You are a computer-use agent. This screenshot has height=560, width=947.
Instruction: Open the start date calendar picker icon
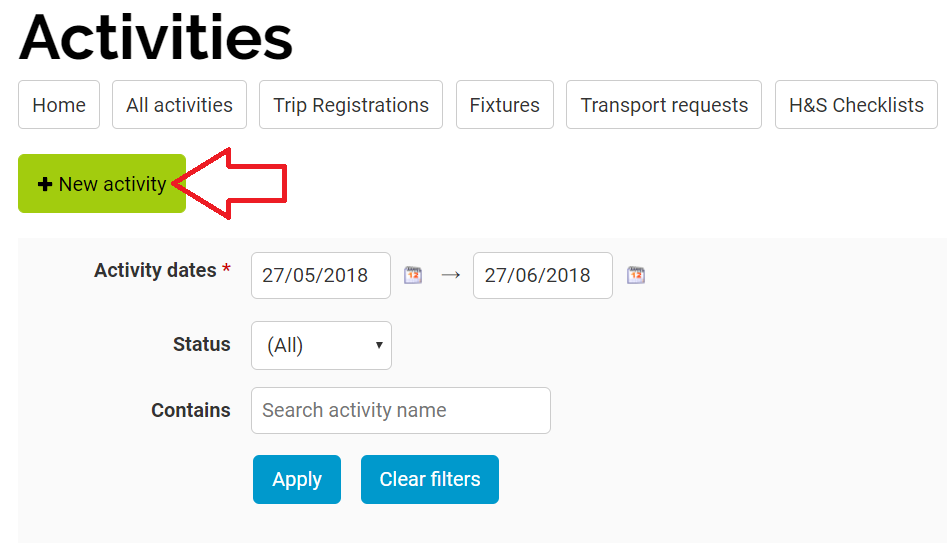[413, 275]
